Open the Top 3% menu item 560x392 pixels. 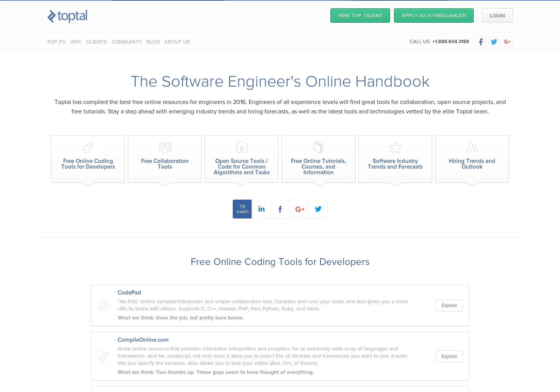56,42
